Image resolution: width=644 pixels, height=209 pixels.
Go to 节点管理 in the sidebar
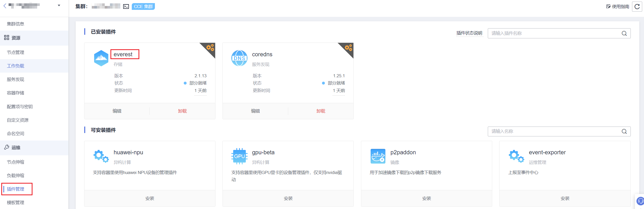(x=16, y=52)
